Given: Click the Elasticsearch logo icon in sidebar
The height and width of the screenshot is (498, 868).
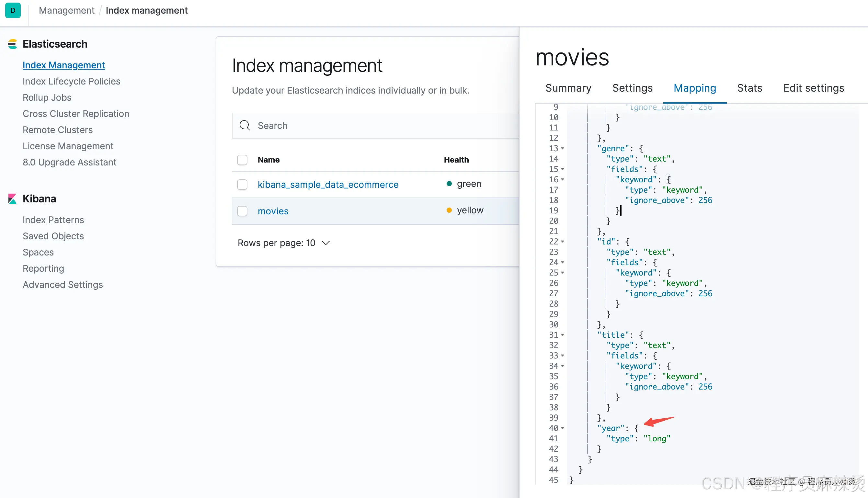Looking at the screenshot, I should pos(12,44).
